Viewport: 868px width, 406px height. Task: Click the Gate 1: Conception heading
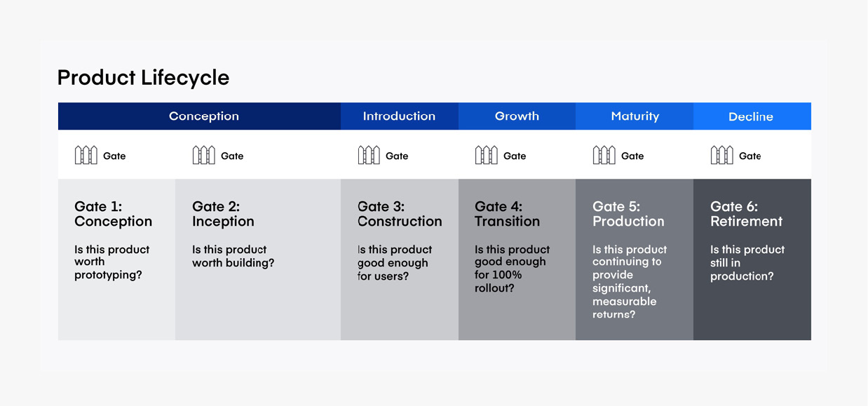point(113,214)
